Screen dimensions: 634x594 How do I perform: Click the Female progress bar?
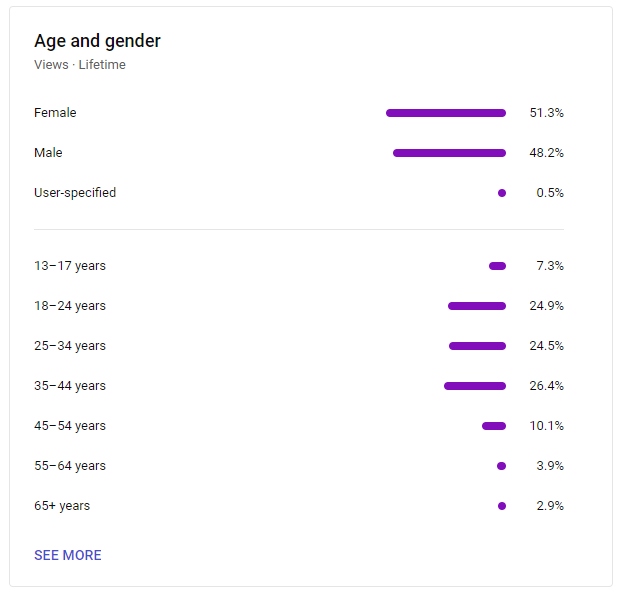coord(445,113)
